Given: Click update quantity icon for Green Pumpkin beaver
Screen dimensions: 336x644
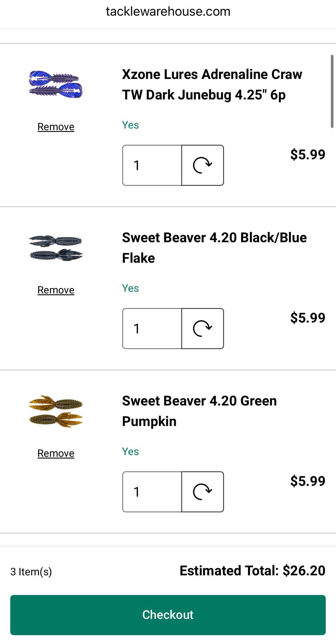Looking at the screenshot, I should pyautogui.click(x=202, y=492).
